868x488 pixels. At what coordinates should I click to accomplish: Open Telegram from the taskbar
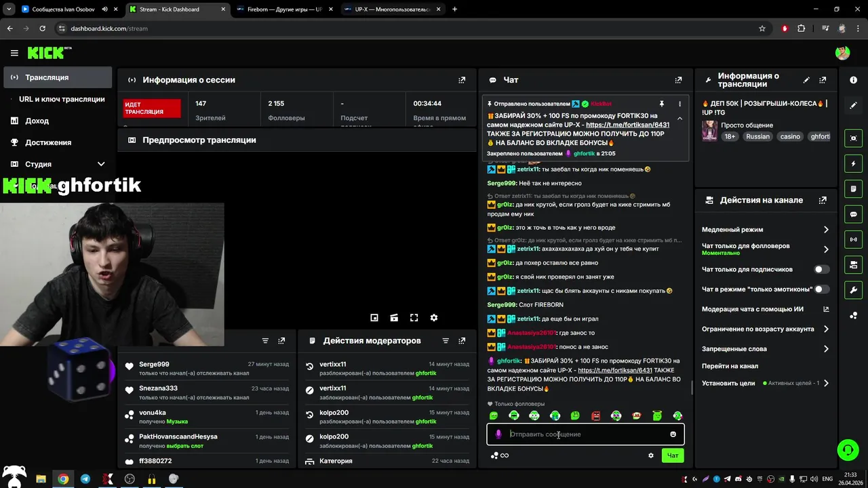point(85,479)
